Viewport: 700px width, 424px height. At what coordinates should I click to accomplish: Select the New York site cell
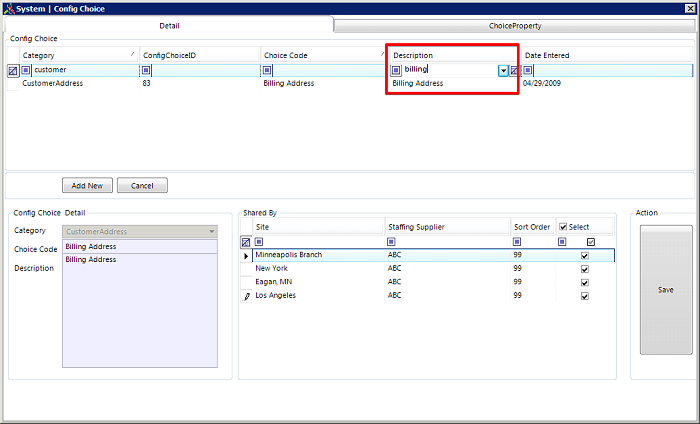(x=319, y=268)
